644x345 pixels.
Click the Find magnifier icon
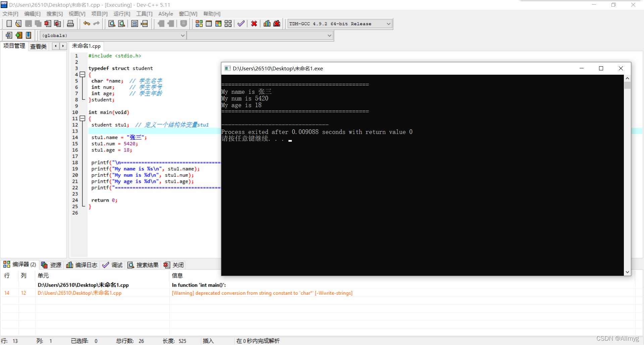point(112,23)
